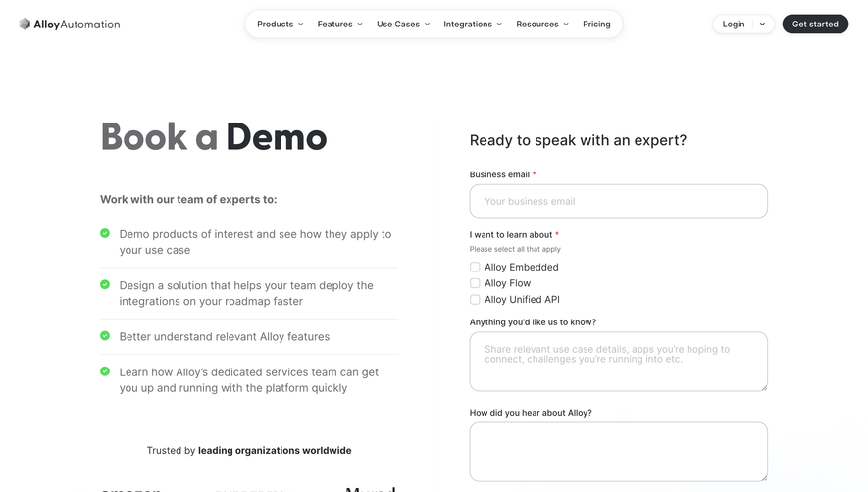Go to the Pricing page
This screenshot has width=868, height=492.
coord(596,25)
